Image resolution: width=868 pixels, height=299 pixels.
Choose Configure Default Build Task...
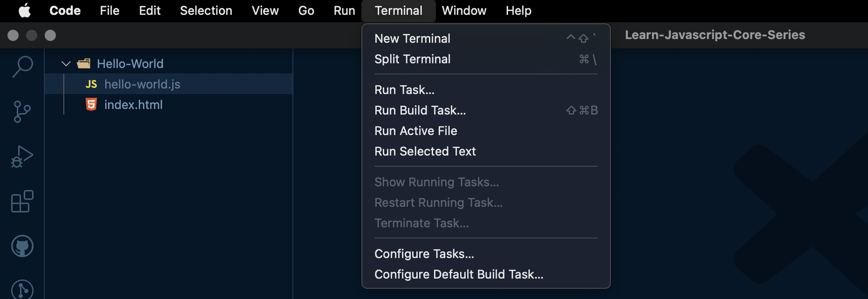(459, 274)
